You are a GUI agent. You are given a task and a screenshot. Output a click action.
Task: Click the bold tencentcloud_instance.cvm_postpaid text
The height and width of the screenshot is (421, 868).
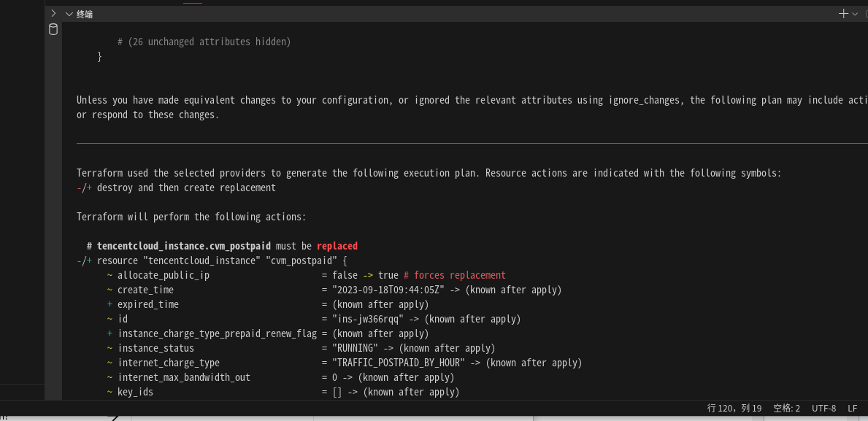[183, 246]
